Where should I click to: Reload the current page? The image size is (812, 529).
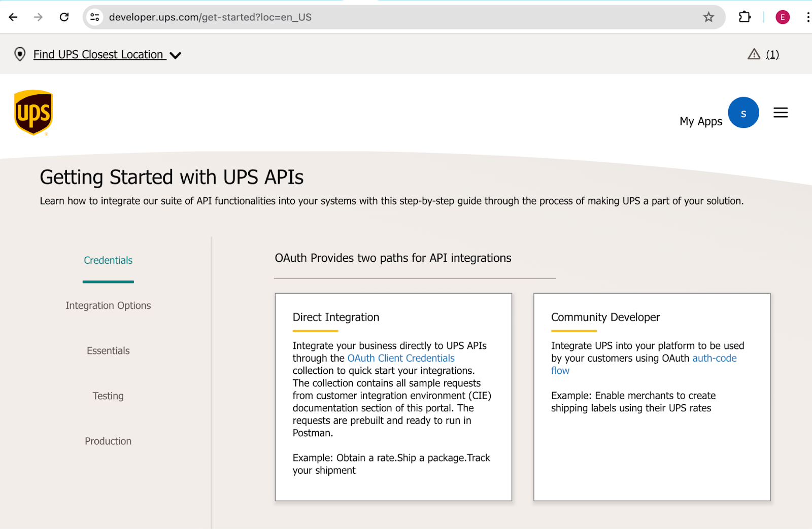[x=64, y=16]
